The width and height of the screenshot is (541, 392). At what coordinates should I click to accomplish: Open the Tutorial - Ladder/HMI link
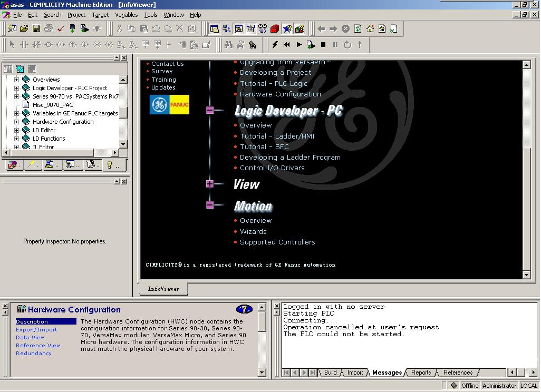(277, 136)
